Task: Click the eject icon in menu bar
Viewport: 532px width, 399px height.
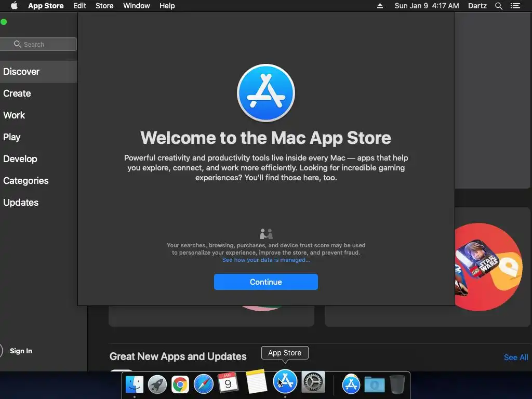Action: coord(380,6)
